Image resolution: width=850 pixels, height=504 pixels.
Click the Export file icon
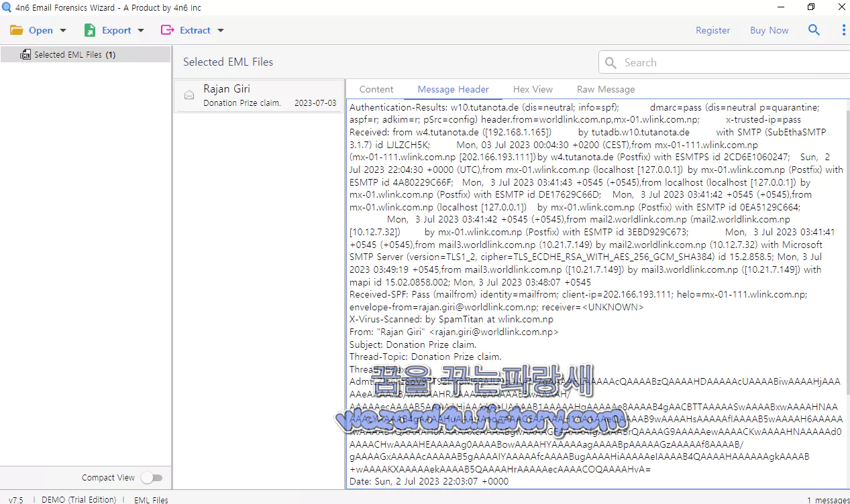tap(90, 30)
